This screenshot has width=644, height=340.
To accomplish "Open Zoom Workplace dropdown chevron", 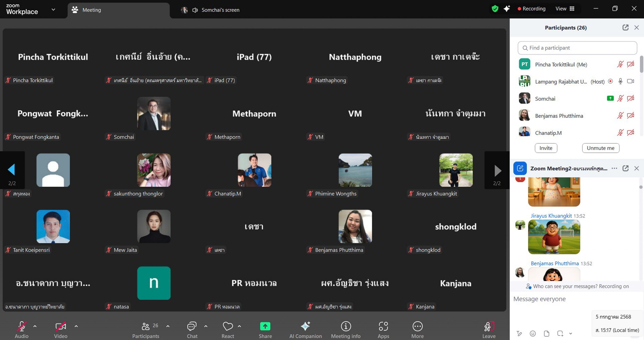I will coord(53,10).
